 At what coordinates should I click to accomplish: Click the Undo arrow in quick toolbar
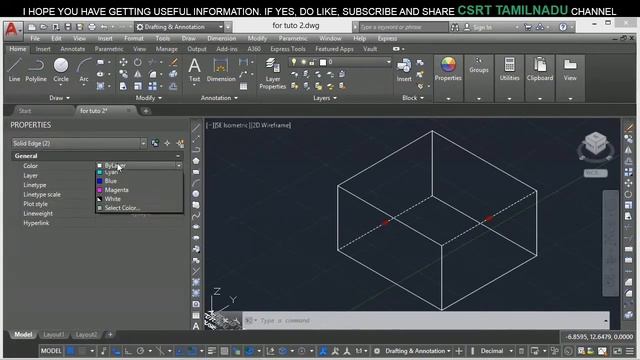104,27
